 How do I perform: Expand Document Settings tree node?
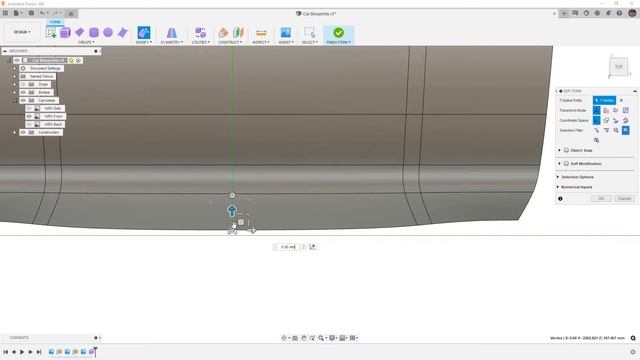(15, 69)
